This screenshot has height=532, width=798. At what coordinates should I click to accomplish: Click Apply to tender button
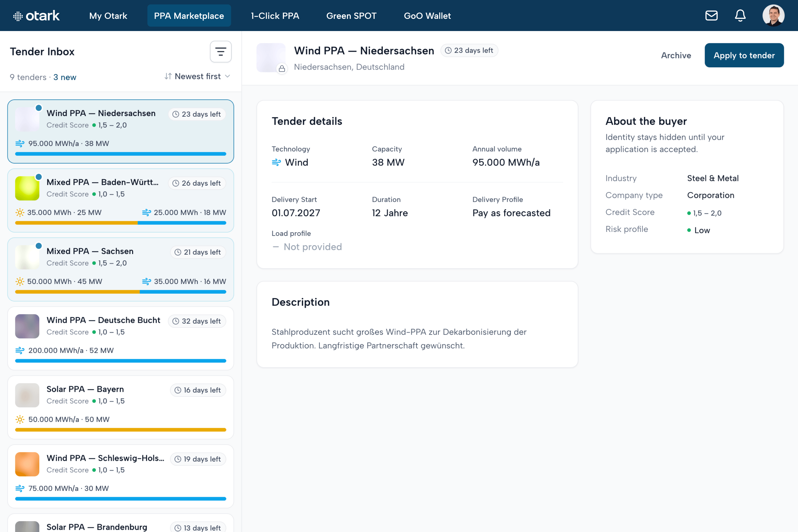(x=744, y=55)
